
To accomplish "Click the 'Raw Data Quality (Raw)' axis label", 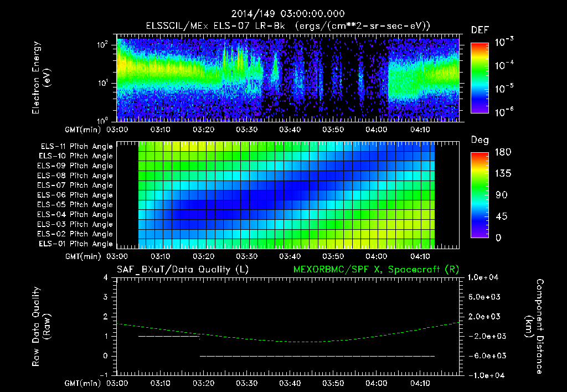I will point(41,327).
